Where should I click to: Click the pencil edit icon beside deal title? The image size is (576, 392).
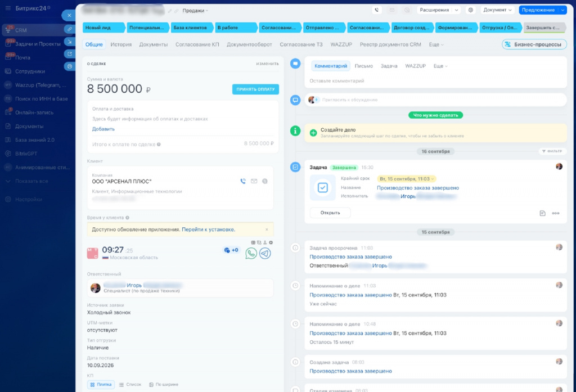170,11
